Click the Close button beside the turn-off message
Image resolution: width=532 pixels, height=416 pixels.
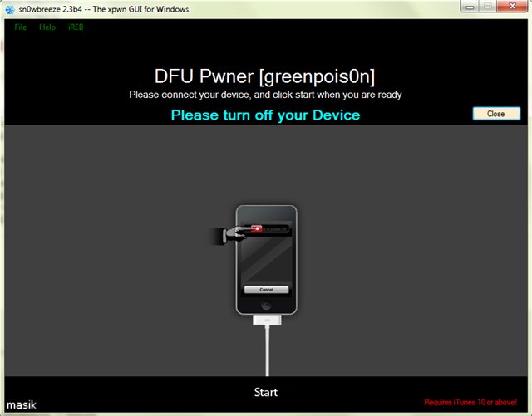point(496,114)
